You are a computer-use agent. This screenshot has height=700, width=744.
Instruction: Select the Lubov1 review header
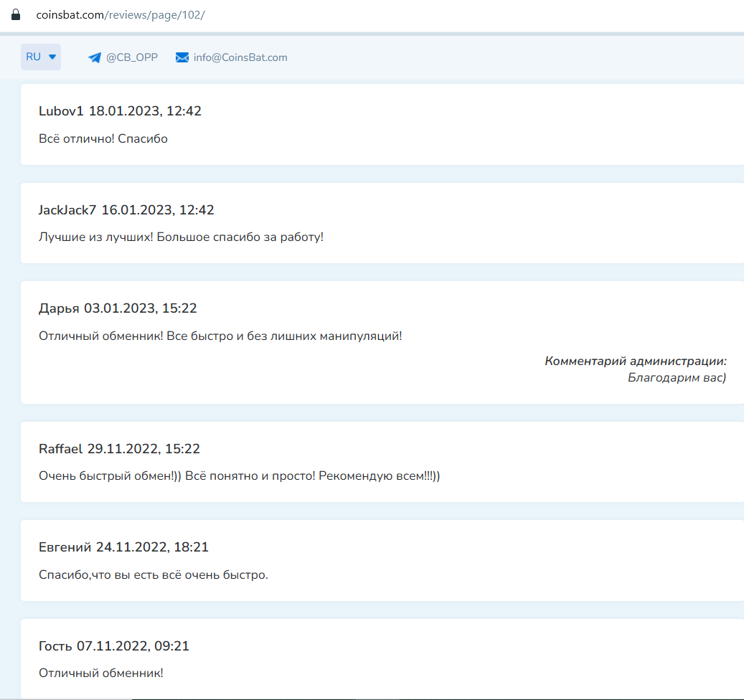(120, 111)
